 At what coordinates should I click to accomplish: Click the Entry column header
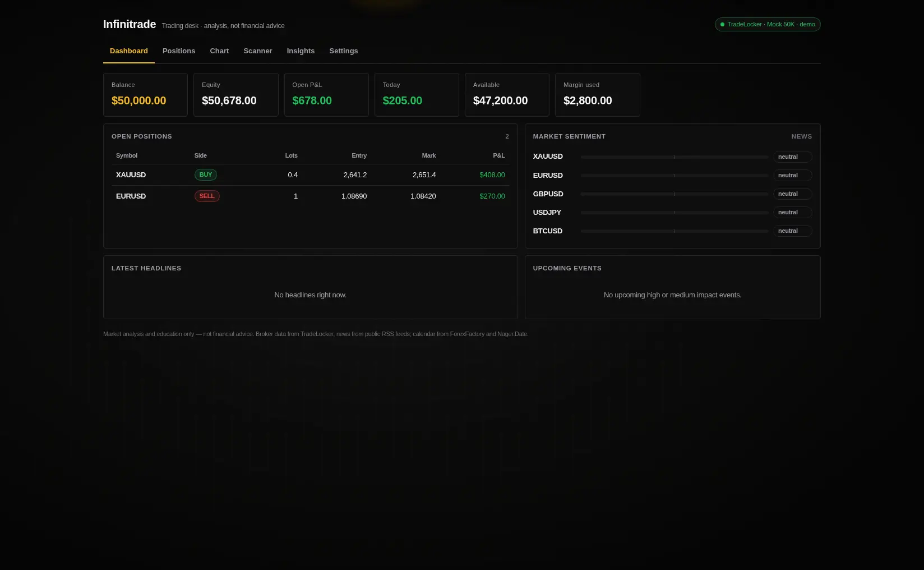pyautogui.click(x=359, y=156)
